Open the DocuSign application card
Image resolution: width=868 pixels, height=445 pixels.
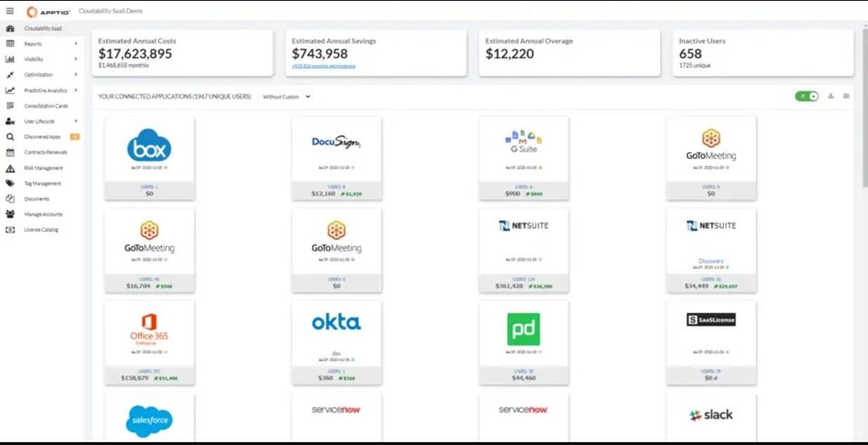pos(336,158)
